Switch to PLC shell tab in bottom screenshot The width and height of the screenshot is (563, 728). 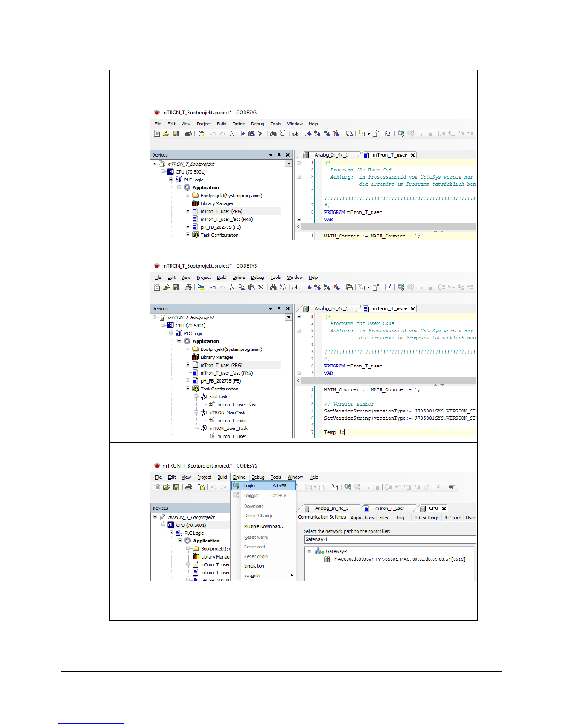pyautogui.click(x=452, y=518)
